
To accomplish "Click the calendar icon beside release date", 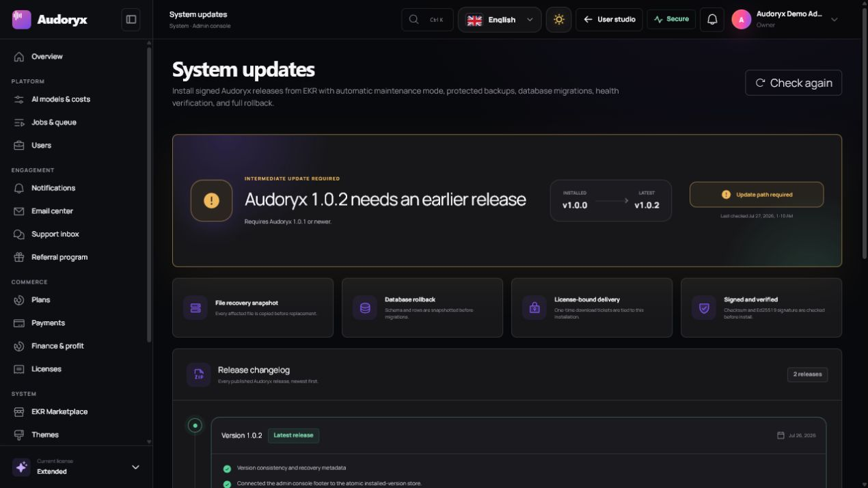I will coord(781,435).
